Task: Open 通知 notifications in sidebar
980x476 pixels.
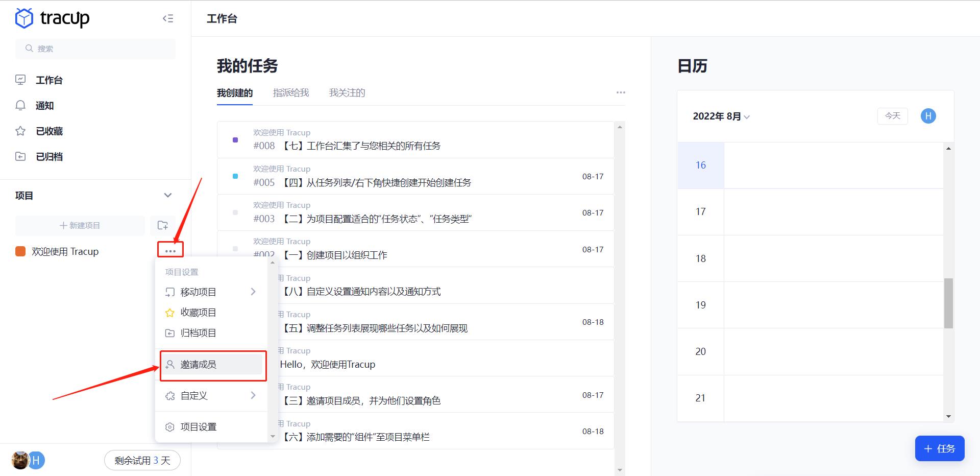Action: click(x=44, y=106)
